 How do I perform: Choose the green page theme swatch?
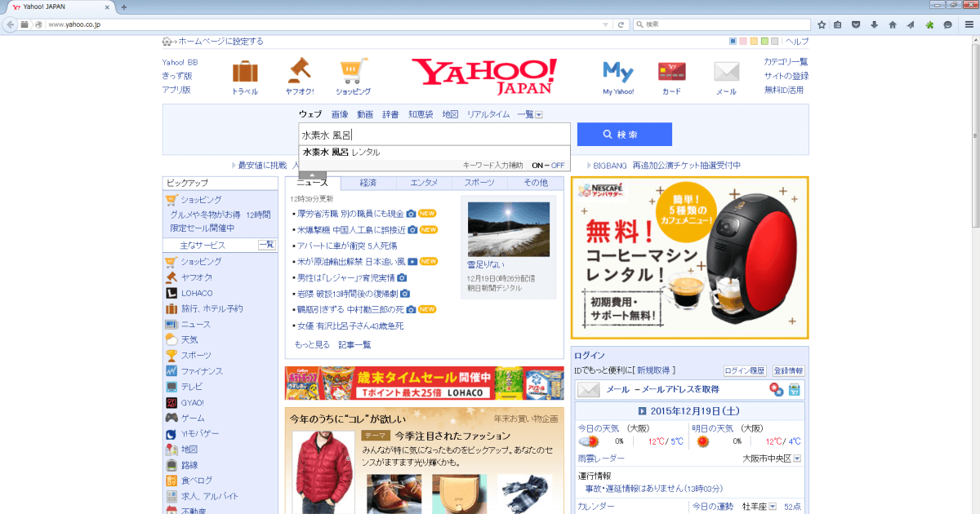764,42
